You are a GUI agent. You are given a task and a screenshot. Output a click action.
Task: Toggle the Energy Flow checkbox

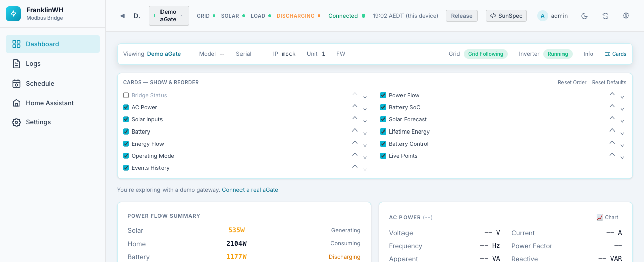[126, 144]
